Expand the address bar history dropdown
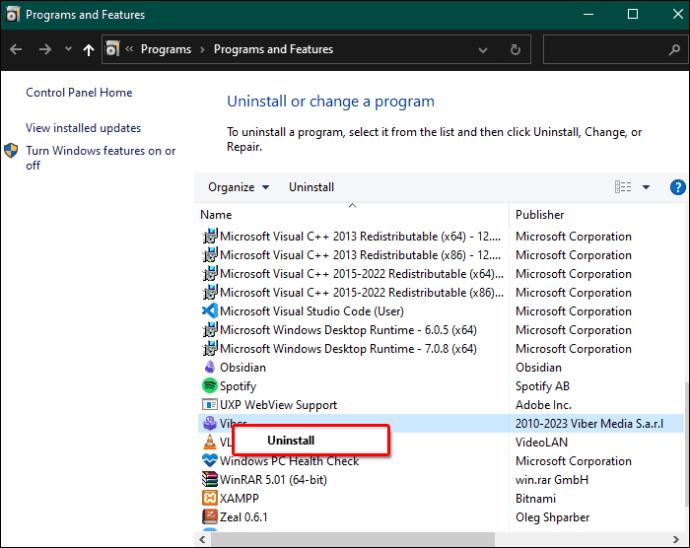The width and height of the screenshot is (690, 548). [483, 50]
